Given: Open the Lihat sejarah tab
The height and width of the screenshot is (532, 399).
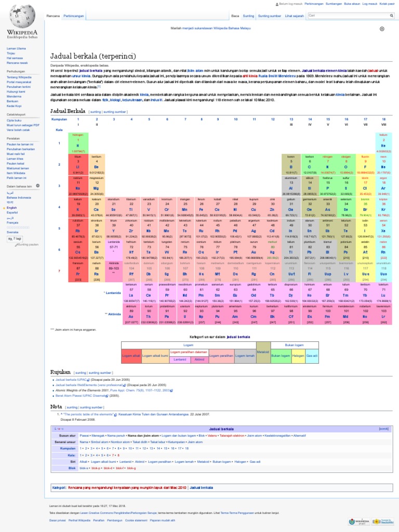Looking at the screenshot, I should point(294,16).
